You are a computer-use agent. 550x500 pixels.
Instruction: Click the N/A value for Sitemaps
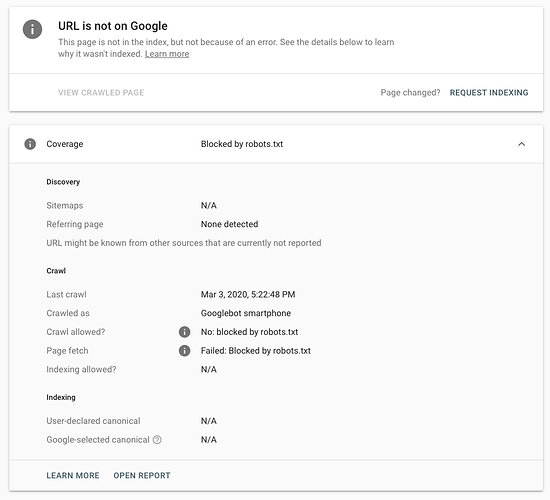[x=209, y=205]
